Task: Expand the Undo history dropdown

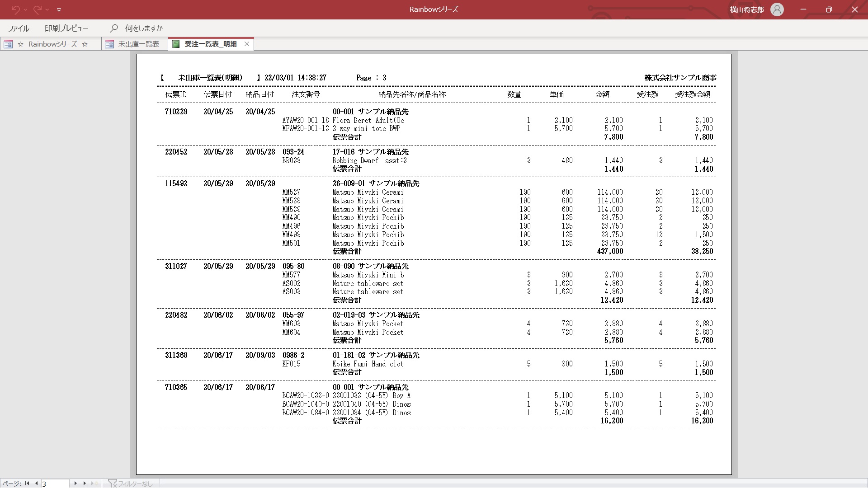Action: pyautogui.click(x=25, y=9)
